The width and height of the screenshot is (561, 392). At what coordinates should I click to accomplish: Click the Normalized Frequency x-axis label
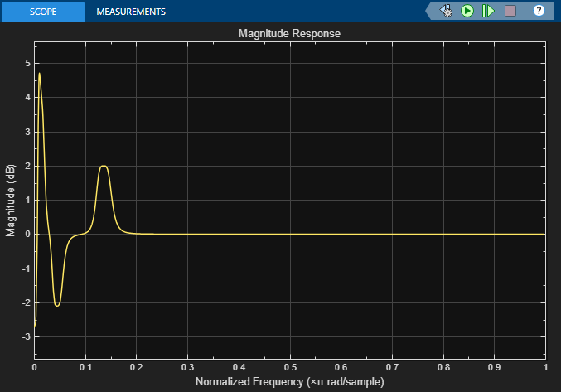point(289,382)
